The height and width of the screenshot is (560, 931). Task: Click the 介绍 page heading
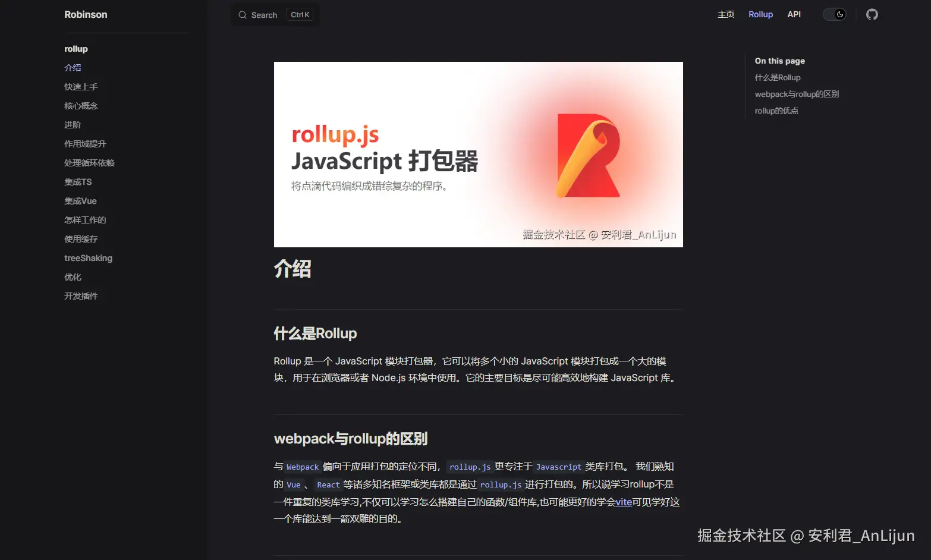(292, 269)
